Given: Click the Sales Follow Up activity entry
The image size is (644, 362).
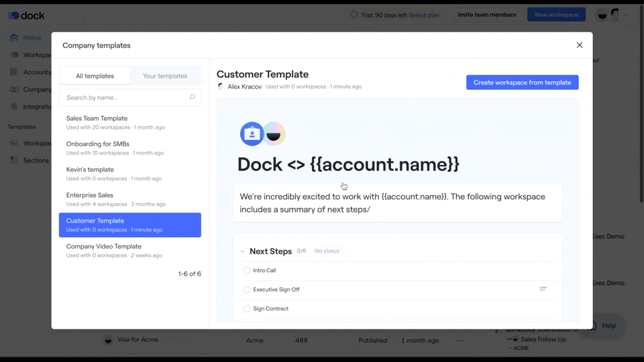Looking at the screenshot, I should (543, 339).
